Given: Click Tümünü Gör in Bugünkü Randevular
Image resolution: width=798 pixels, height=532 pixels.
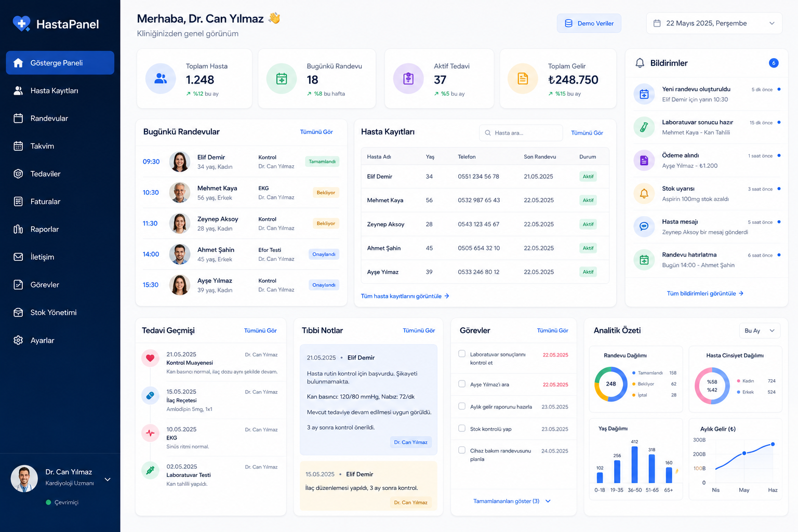Looking at the screenshot, I should click(316, 132).
